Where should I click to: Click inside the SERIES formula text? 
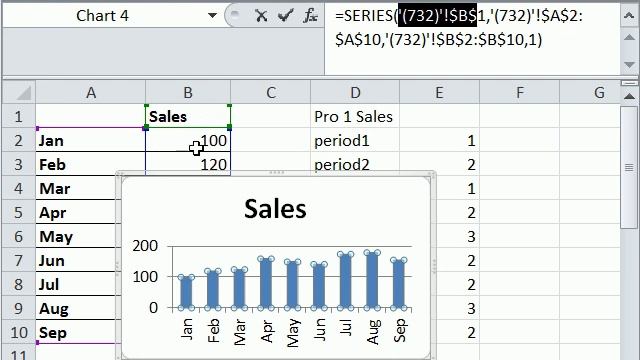tap(459, 28)
